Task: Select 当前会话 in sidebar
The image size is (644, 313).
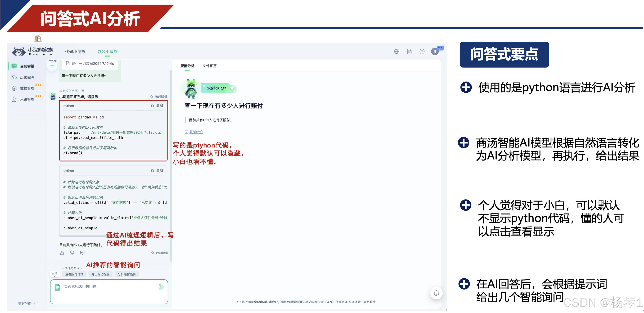Action: (23, 66)
